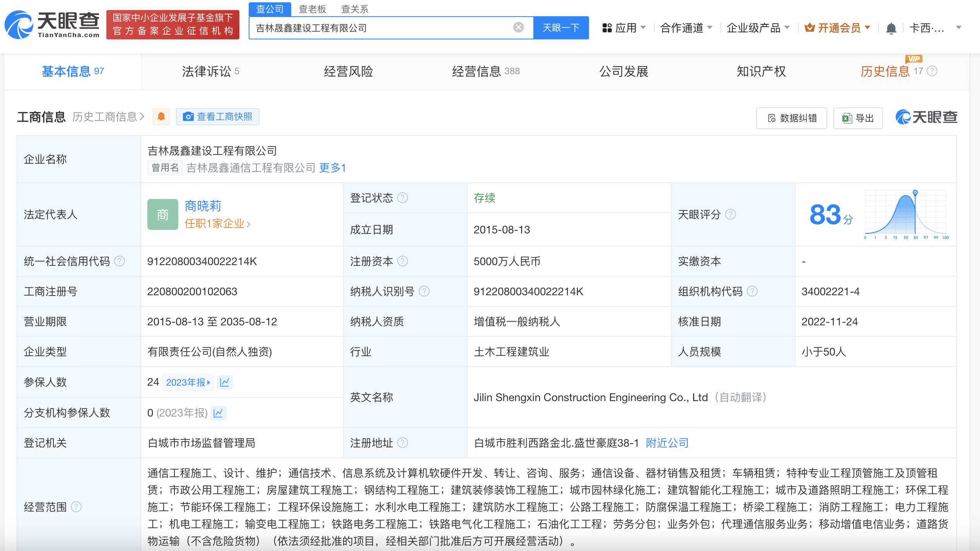Click English name Jilin Shengxin Construction Engineering

[x=591, y=397]
